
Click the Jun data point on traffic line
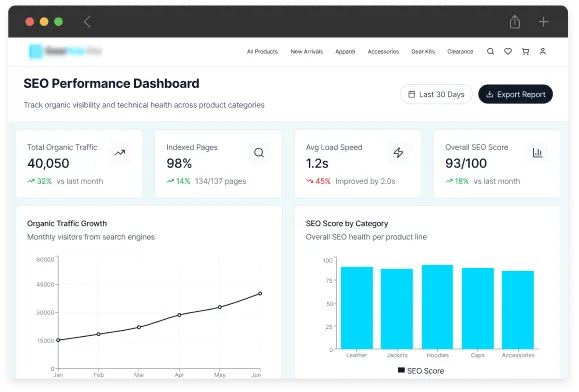point(260,293)
